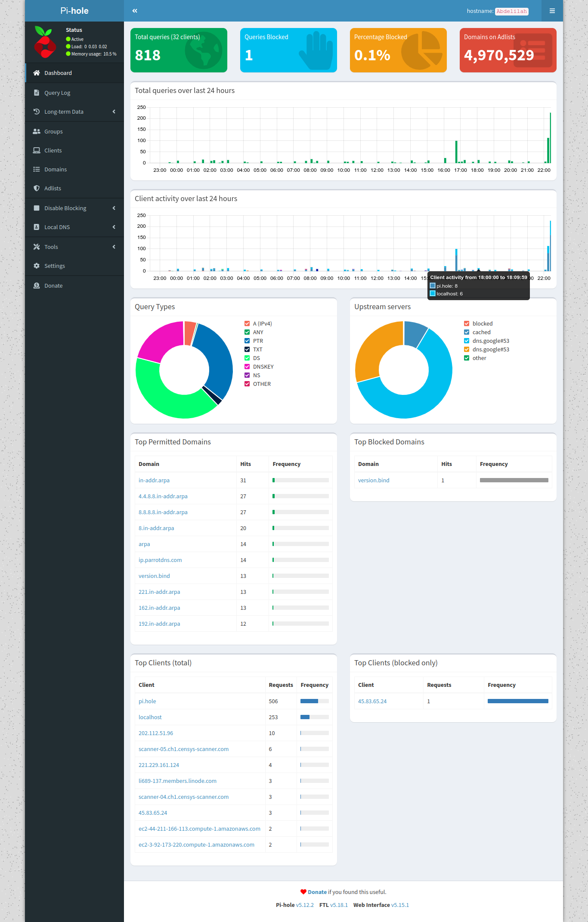
Task: Click the Groups people icon
Action: point(37,131)
